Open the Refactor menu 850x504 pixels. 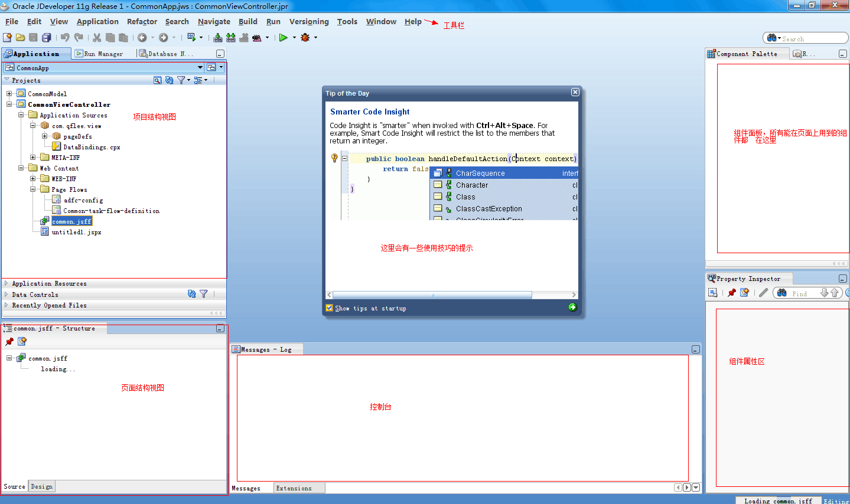tap(142, 22)
